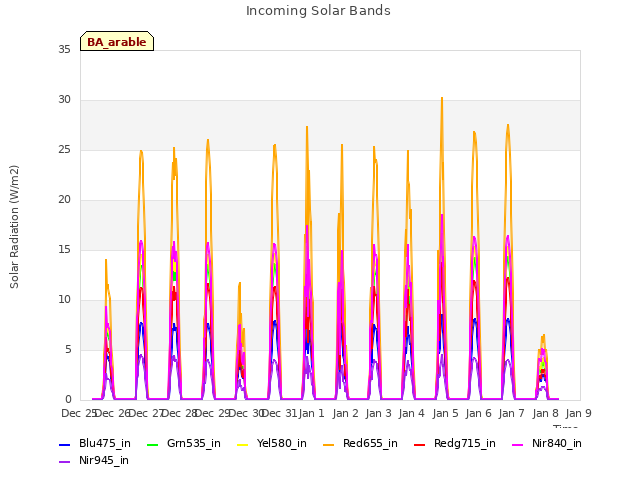Click the yellow Yel580_in legend swatch
This screenshot has height=480, width=640.
click(x=242, y=444)
